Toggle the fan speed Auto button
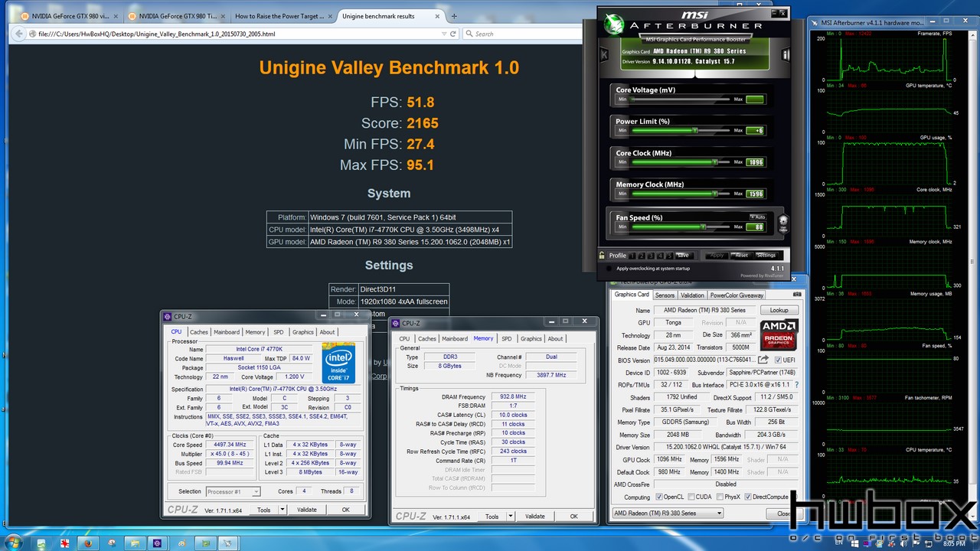Screen dimensions: 980x551 [x=758, y=217]
